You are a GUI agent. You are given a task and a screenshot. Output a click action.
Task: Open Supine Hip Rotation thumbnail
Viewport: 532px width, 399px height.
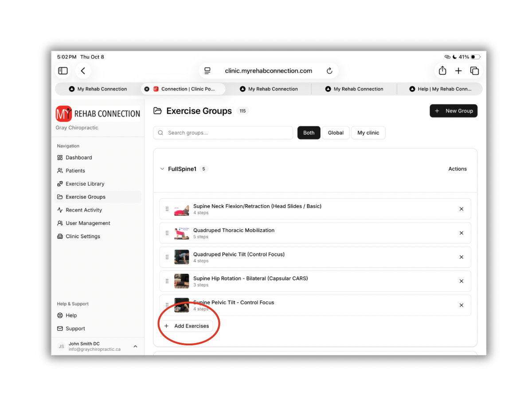tap(182, 281)
